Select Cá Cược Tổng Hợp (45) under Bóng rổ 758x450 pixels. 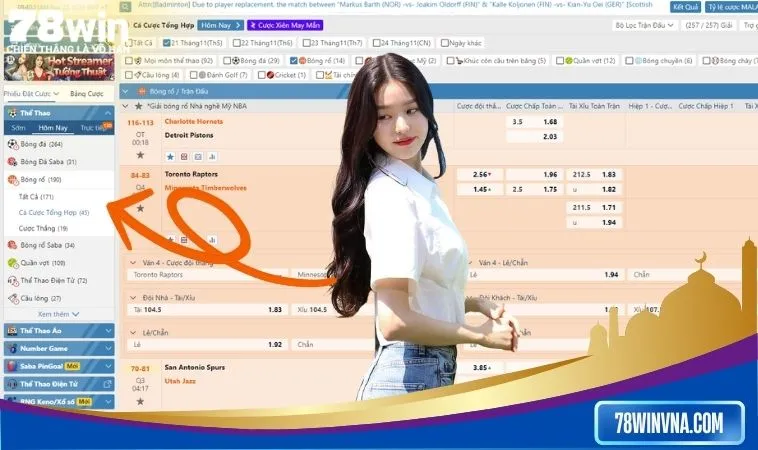[54, 213]
